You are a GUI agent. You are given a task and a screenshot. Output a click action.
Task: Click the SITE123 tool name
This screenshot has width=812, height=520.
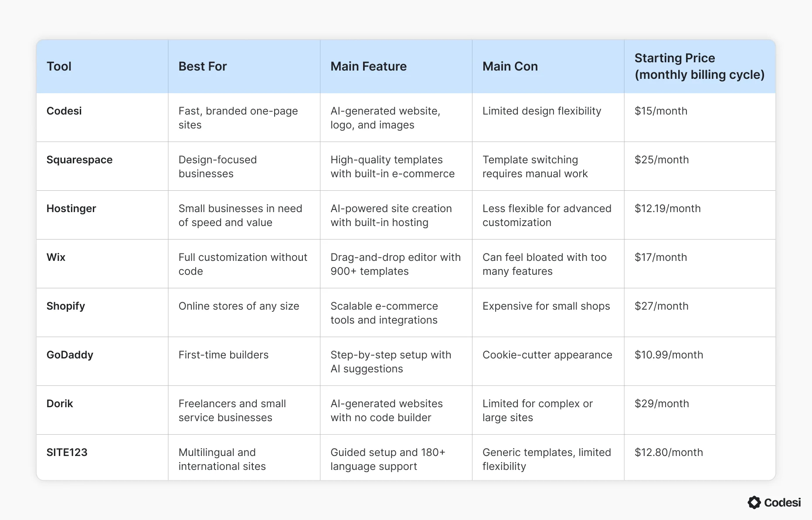pyautogui.click(x=67, y=452)
